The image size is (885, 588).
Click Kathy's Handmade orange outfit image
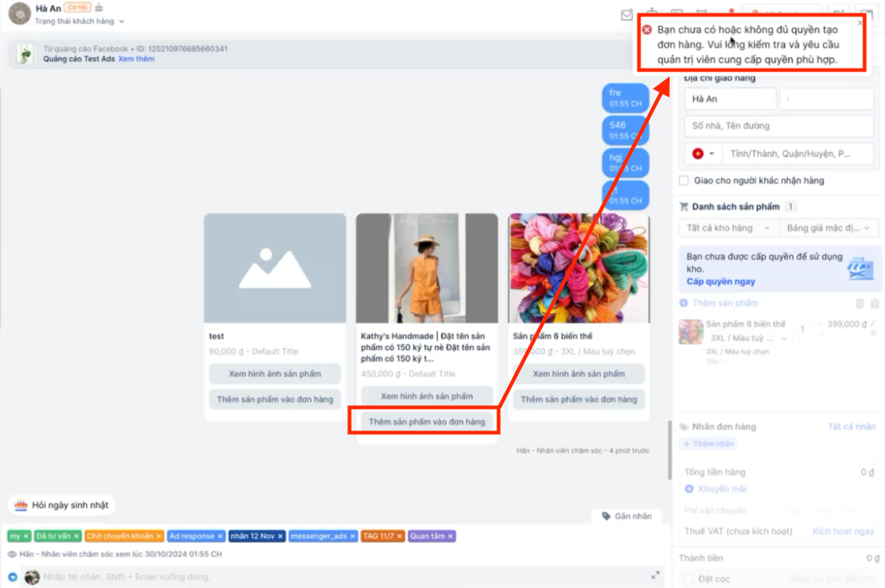coord(427,268)
